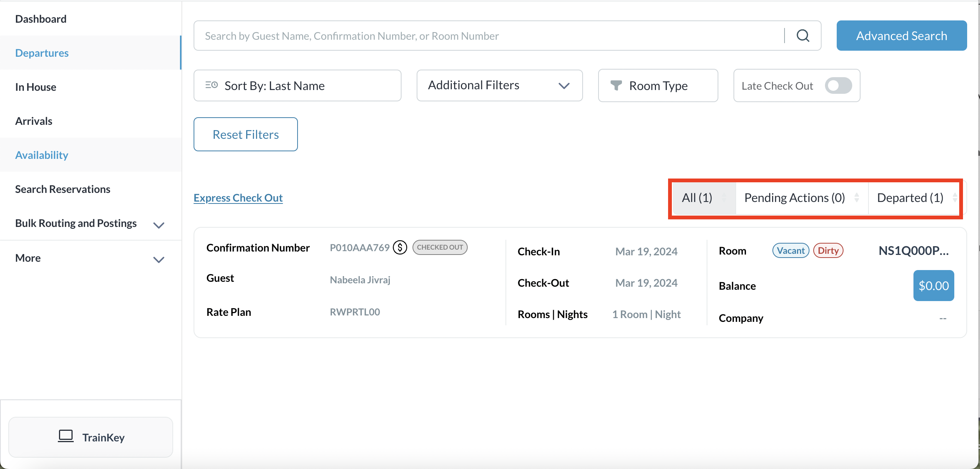The image size is (980, 469).
Task: Click the TrainKey laptop icon
Action: tap(65, 436)
